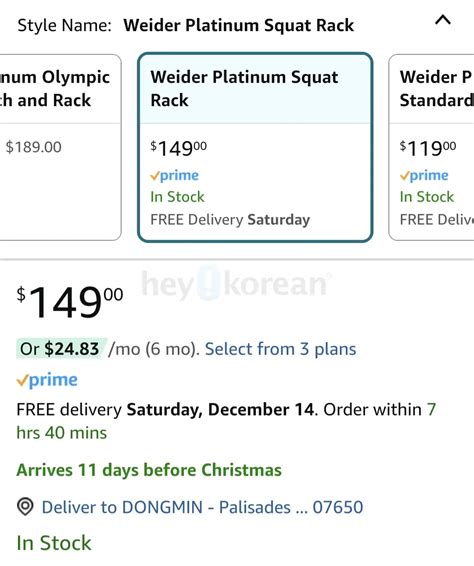Screen dimensions: 474x566
Task: Click the $149.00 price in the selected card
Action: click(178, 148)
